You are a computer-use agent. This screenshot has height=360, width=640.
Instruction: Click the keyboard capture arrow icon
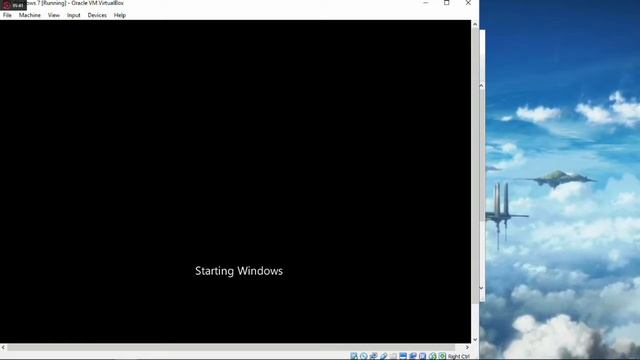click(442, 356)
